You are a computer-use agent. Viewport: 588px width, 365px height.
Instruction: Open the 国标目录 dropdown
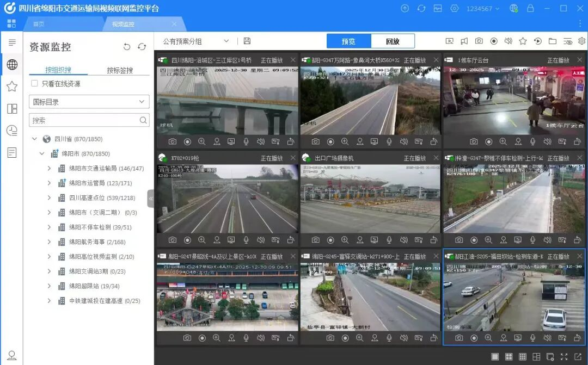pos(89,102)
